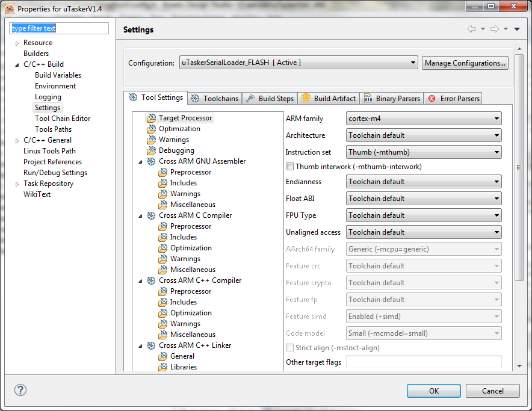Screen dimensions: 532x411
Task: Open the view menu triangle in the Settings header
Action: [517, 29]
